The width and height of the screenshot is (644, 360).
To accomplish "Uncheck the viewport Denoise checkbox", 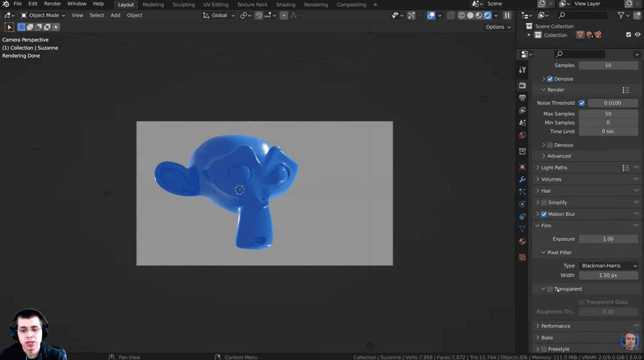I will [550, 79].
